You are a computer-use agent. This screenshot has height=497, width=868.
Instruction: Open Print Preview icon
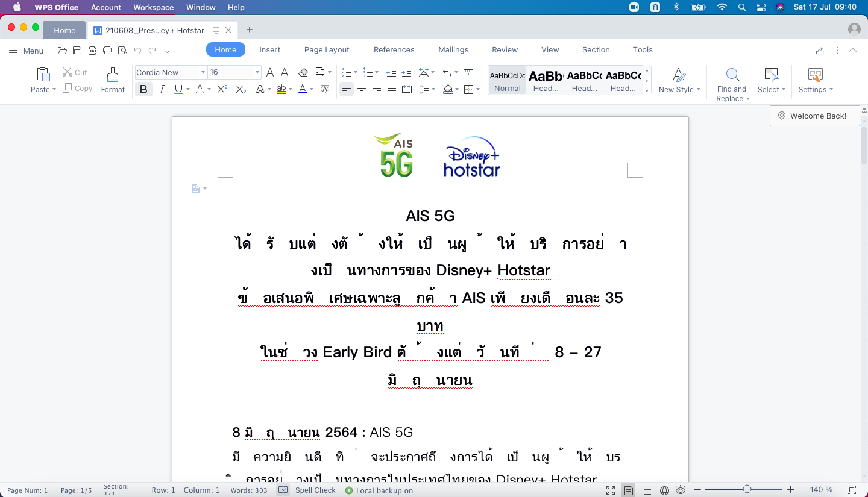pos(122,51)
